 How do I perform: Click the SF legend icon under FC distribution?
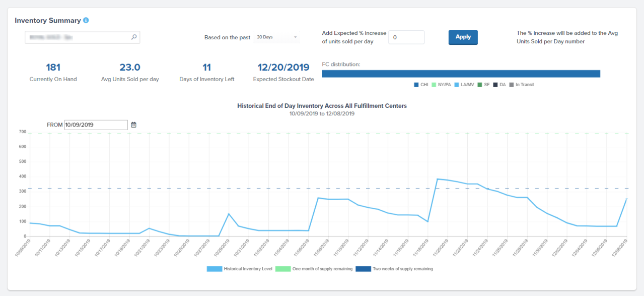coord(480,85)
